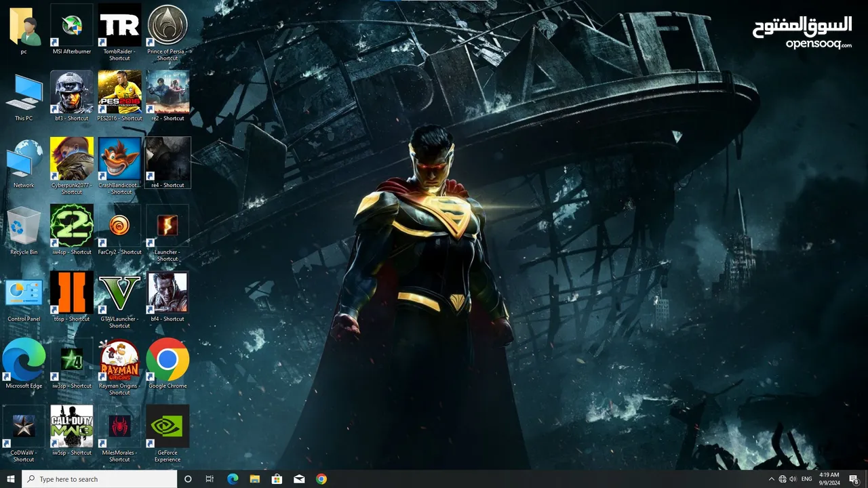The height and width of the screenshot is (488, 868).
Task: Open Cortana circle on the taskbar
Action: [188, 479]
